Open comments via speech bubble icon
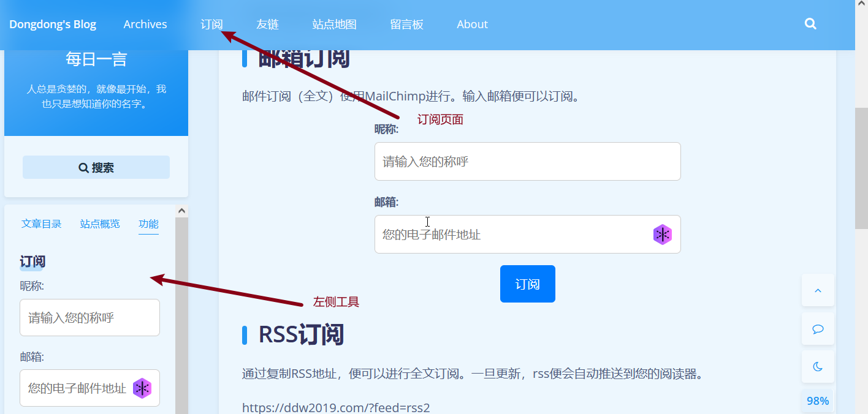This screenshot has height=414, width=868. (818, 329)
